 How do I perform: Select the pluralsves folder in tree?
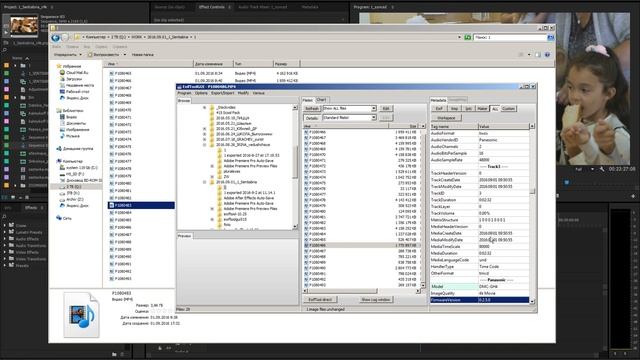coord(232,171)
